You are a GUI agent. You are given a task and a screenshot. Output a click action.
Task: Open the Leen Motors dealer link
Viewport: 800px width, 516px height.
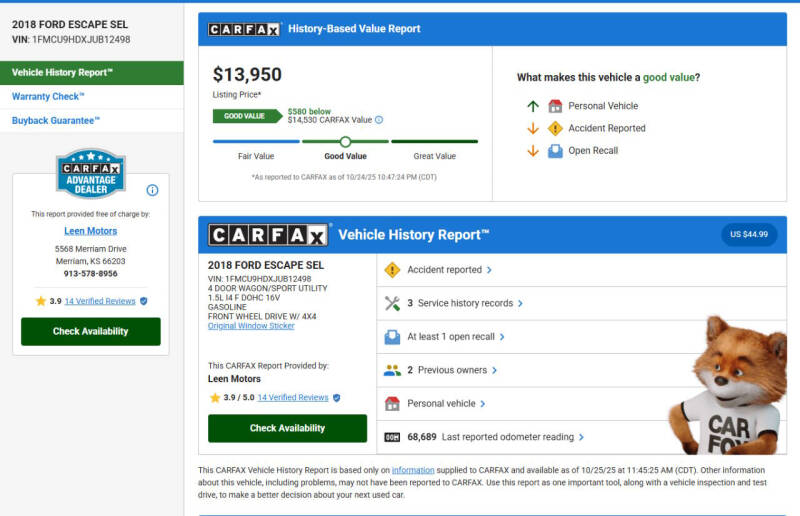[x=90, y=231]
